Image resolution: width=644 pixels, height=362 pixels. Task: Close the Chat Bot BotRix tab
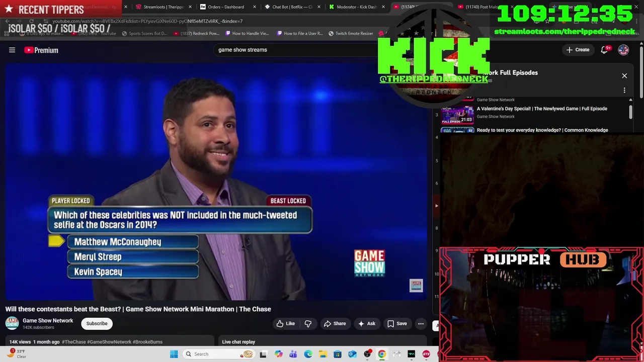pyautogui.click(x=319, y=7)
